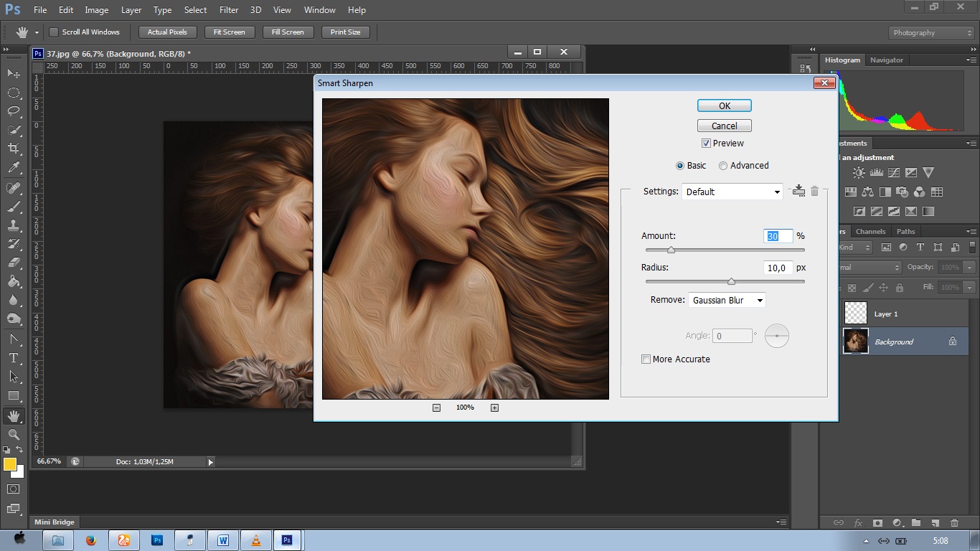Image resolution: width=980 pixels, height=551 pixels.
Task: Open the Remove Gaussian Blur dropdown
Action: coord(726,300)
